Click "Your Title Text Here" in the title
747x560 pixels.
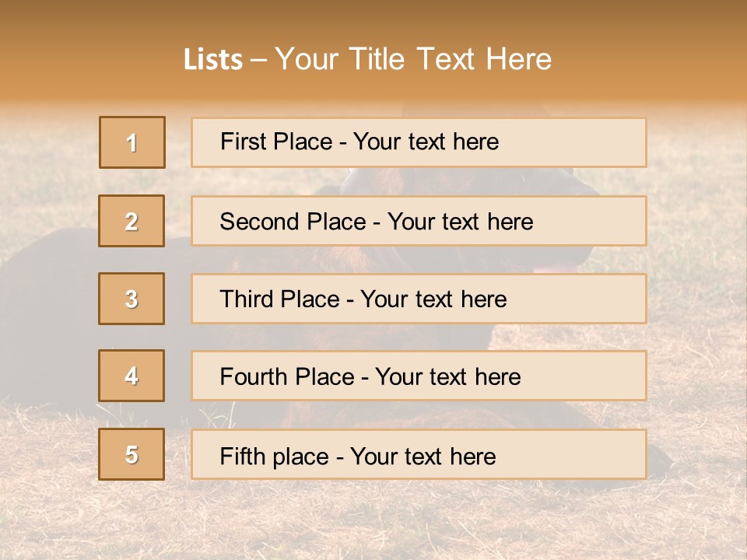(413, 59)
